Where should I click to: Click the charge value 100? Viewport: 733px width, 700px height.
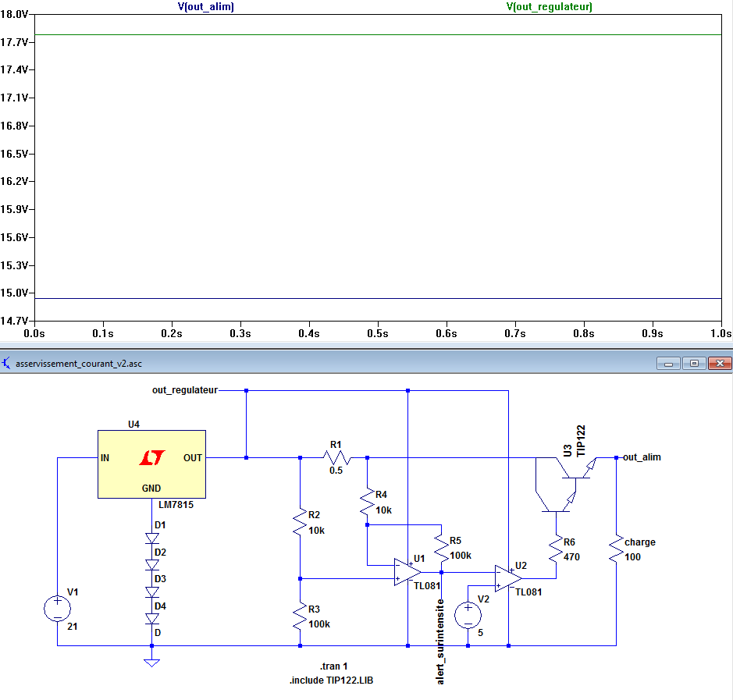[x=632, y=557]
